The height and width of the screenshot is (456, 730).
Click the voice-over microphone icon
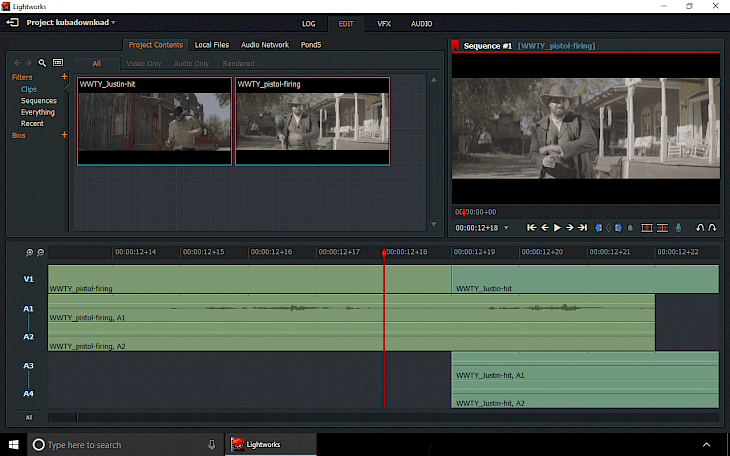[678, 227]
